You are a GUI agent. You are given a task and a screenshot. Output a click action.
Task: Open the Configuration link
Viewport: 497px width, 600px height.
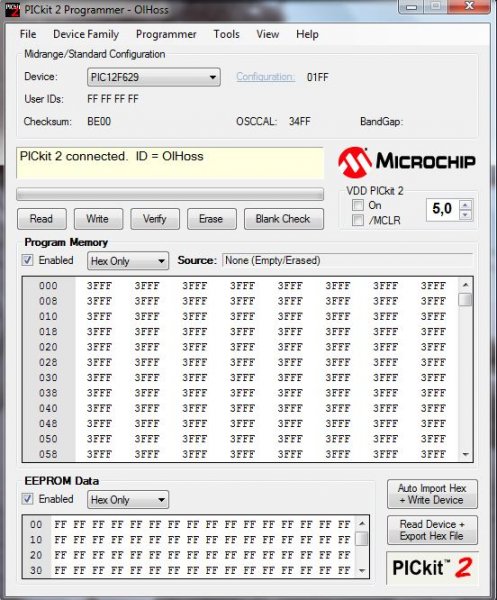265,77
